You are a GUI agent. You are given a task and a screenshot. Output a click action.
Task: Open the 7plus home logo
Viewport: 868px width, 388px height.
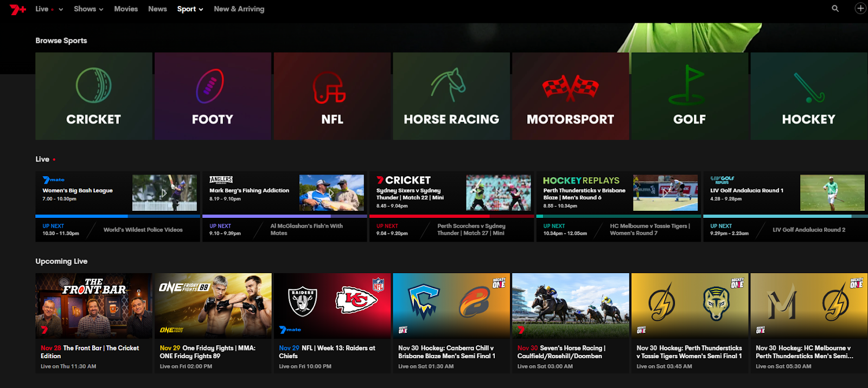(x=17, y=9)
